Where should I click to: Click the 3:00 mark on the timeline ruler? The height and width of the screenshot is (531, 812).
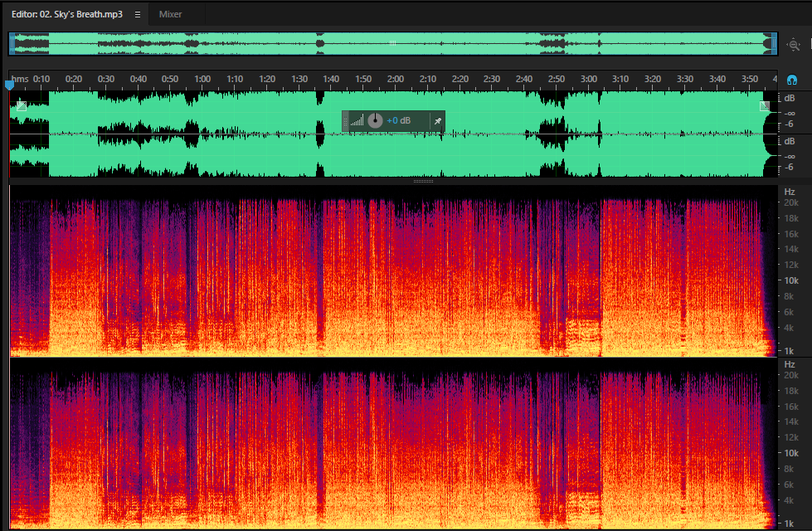point(589,80)
